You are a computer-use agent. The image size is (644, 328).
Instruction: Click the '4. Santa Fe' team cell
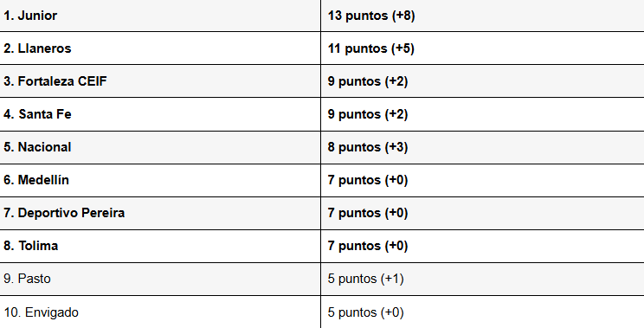[160, 114]
